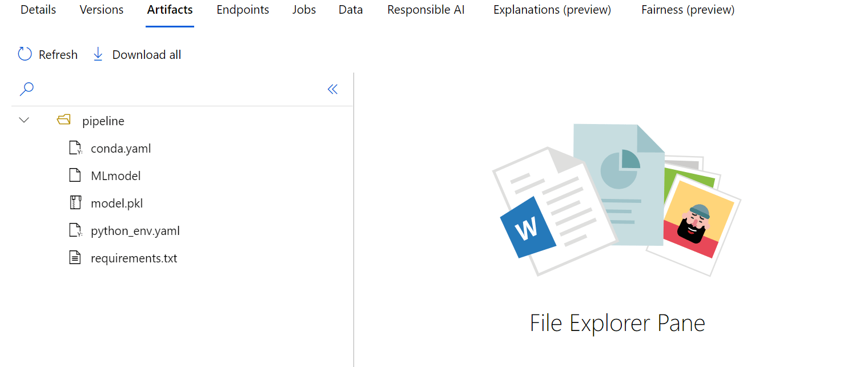Switch to the Details tab

38,9
